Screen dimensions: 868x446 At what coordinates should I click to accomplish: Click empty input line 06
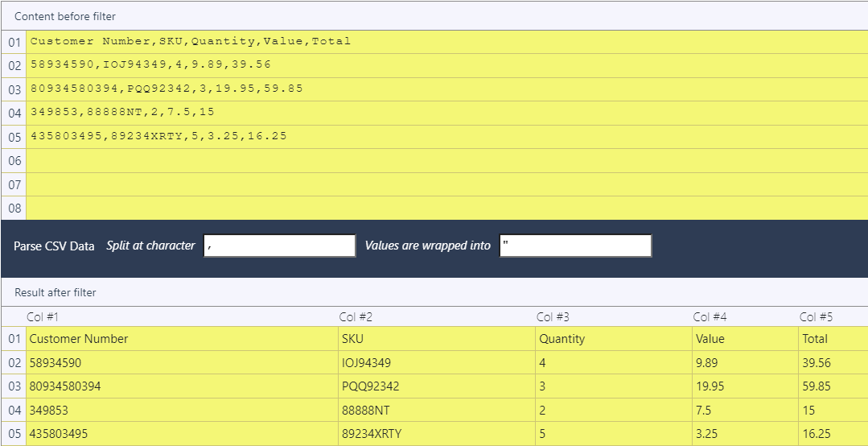446,160
